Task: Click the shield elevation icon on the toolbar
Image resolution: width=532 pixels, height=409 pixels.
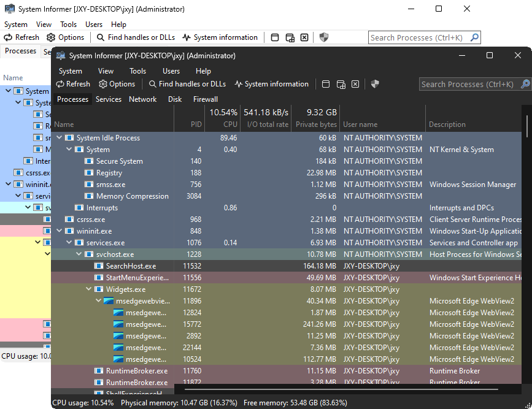Action: 374,84
